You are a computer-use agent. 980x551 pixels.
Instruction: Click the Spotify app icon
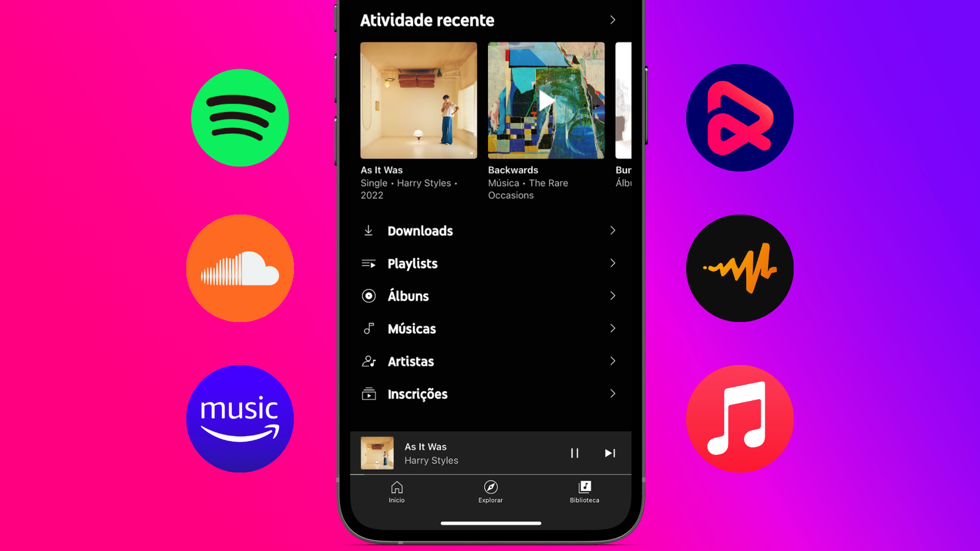(x=240, y=117)
